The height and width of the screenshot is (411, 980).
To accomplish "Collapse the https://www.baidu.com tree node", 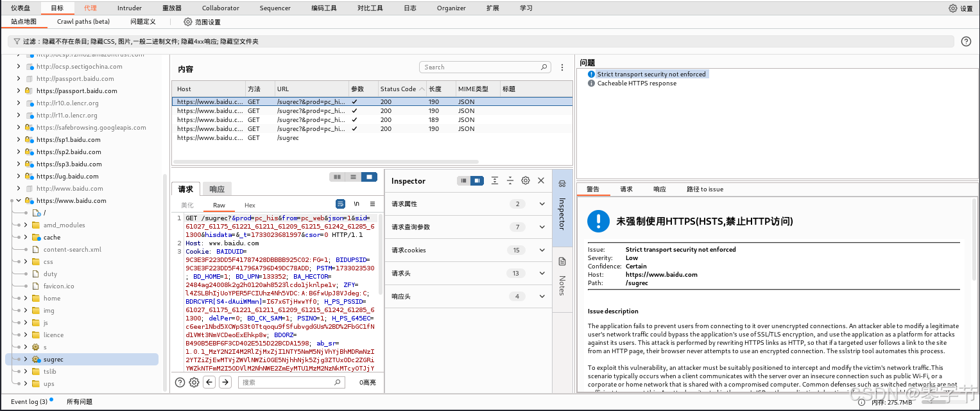I will 19,201.
